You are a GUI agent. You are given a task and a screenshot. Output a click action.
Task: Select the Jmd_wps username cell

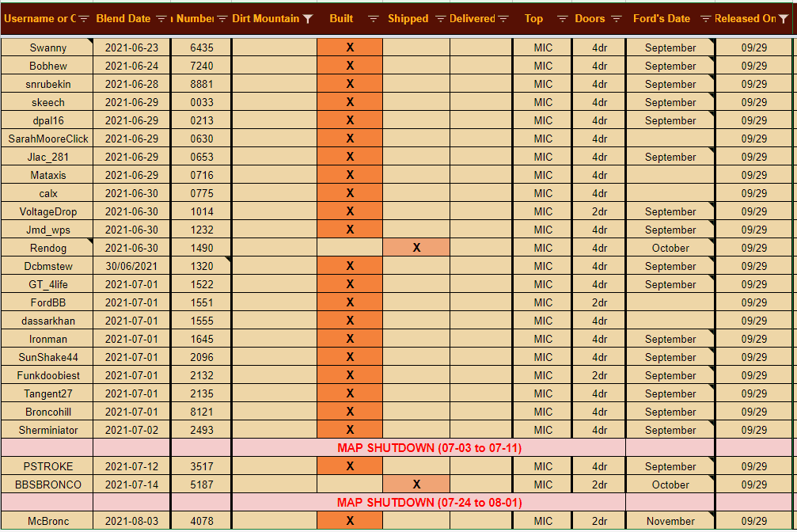point(47,230)
